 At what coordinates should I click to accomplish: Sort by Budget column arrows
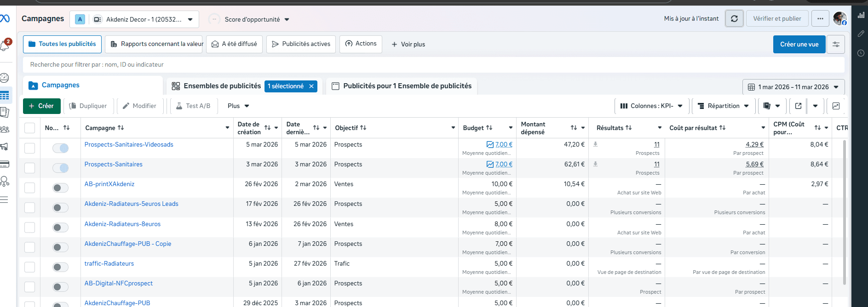point(489,128)
